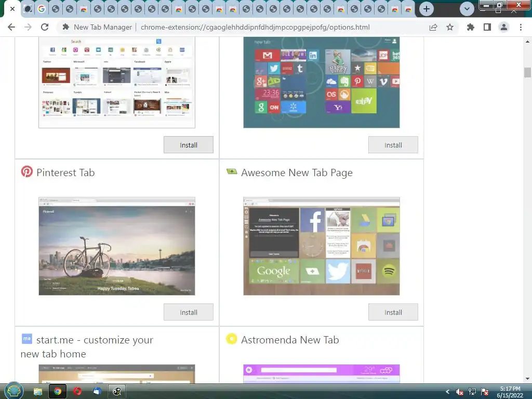Click the Astromenda New Tab title
The image size is (532, 399).
(290, 340)
